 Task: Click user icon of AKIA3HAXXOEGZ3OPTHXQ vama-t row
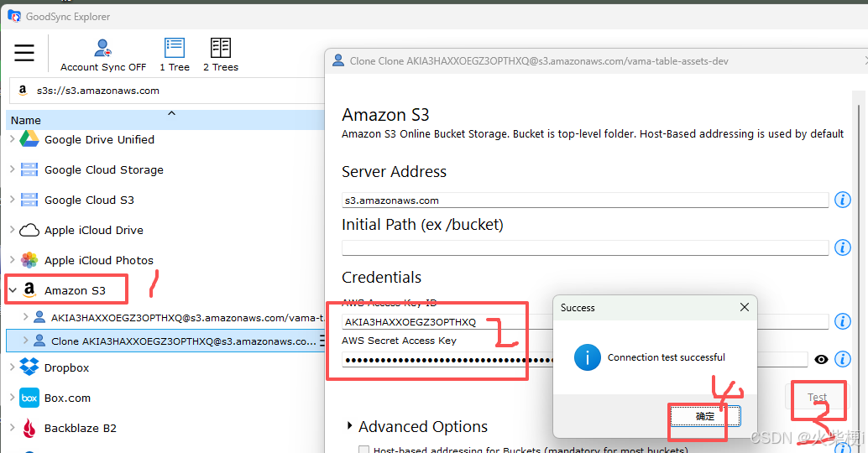(x=39, y=317)
